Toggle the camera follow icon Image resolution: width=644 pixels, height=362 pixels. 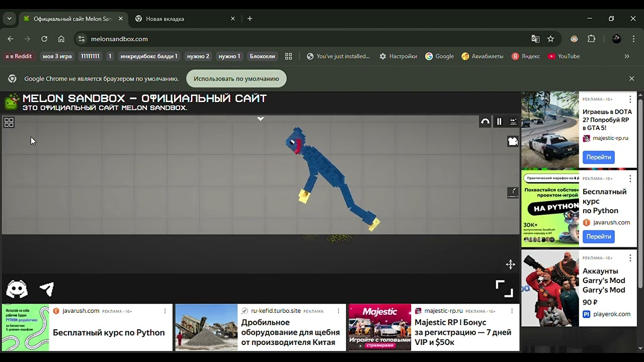[513, 142]
